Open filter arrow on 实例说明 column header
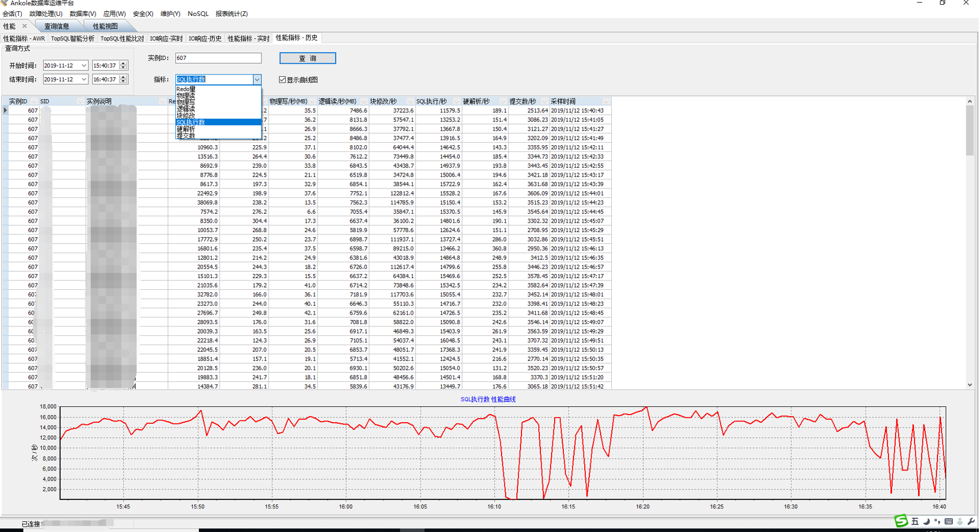The height and width of the screenshot is (532, 980). pos(163,102)
